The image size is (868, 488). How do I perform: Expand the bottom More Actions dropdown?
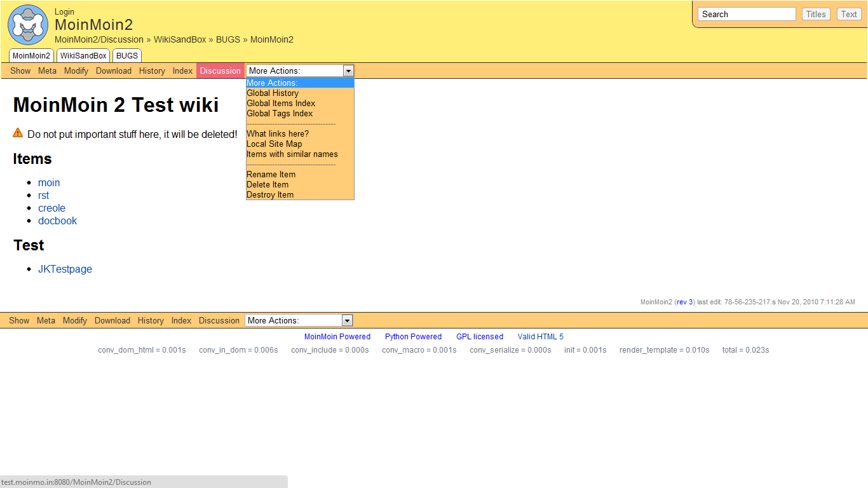[347, 320]
